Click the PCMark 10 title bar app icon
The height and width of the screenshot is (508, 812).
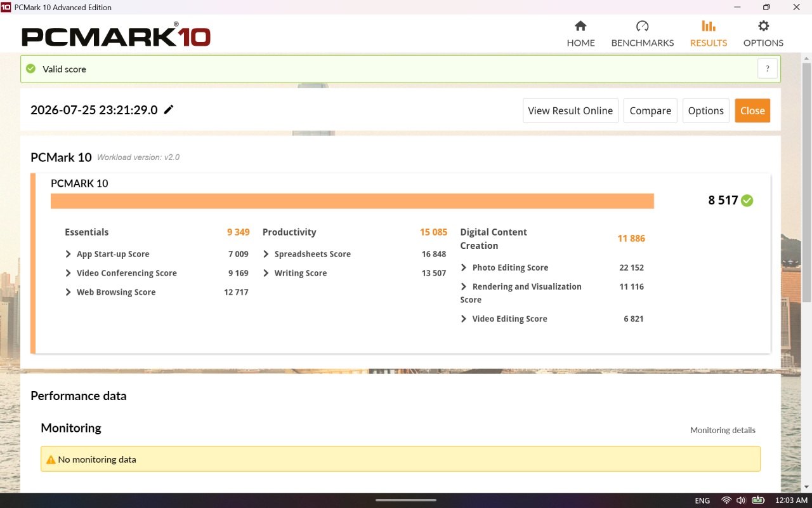6,7
